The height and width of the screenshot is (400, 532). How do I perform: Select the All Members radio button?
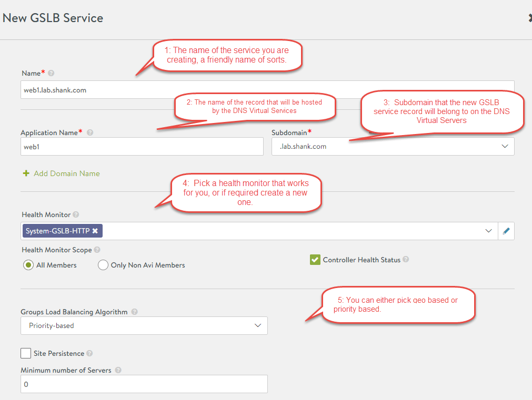point(28,265)
